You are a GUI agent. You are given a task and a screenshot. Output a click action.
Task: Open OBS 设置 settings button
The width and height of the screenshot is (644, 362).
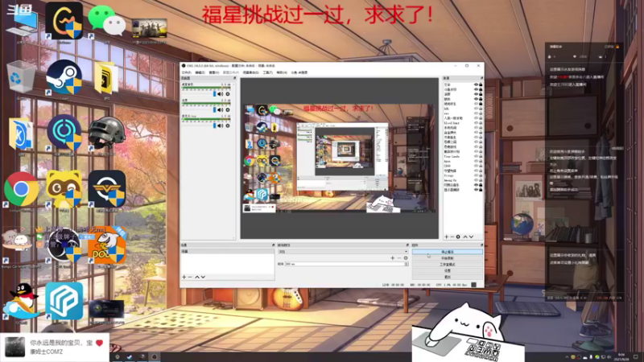click(x=448, y=270)
